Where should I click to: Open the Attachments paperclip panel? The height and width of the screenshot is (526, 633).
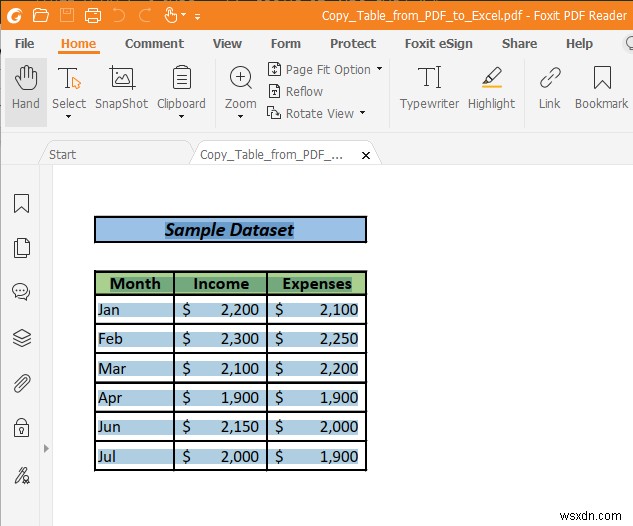(22, 383)
